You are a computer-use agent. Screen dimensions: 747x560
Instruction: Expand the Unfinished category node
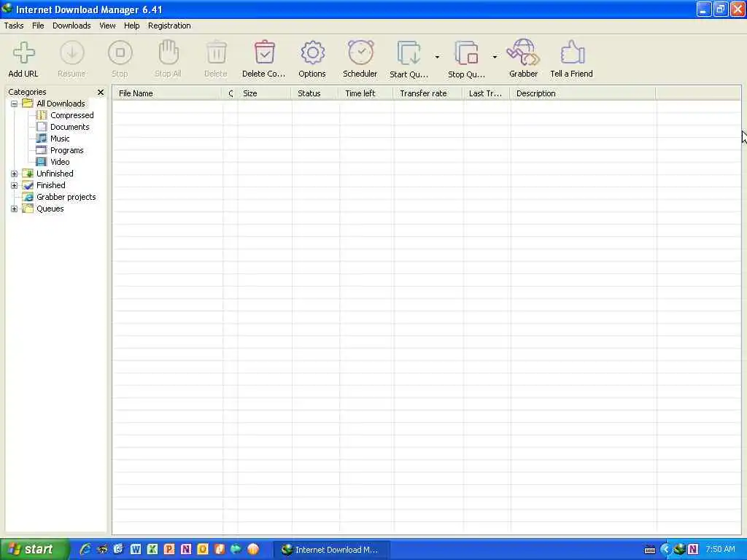coord(15,174)
